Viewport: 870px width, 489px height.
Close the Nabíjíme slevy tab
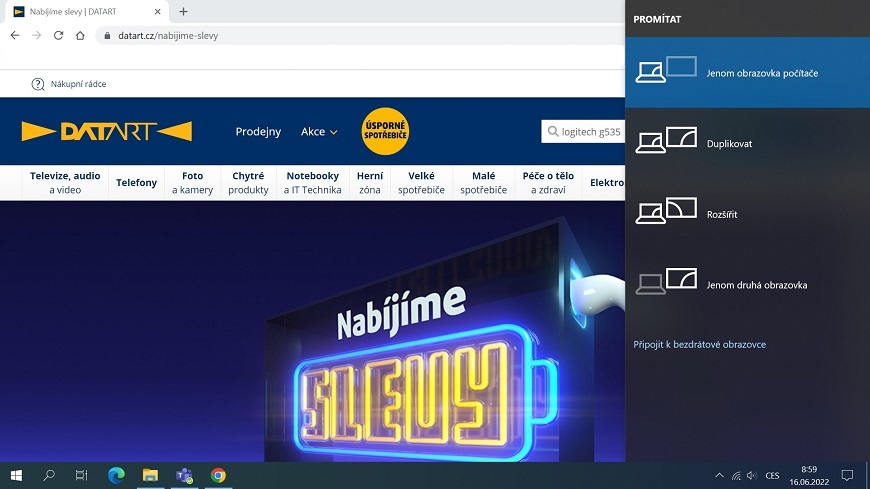[x=157, y=11]
